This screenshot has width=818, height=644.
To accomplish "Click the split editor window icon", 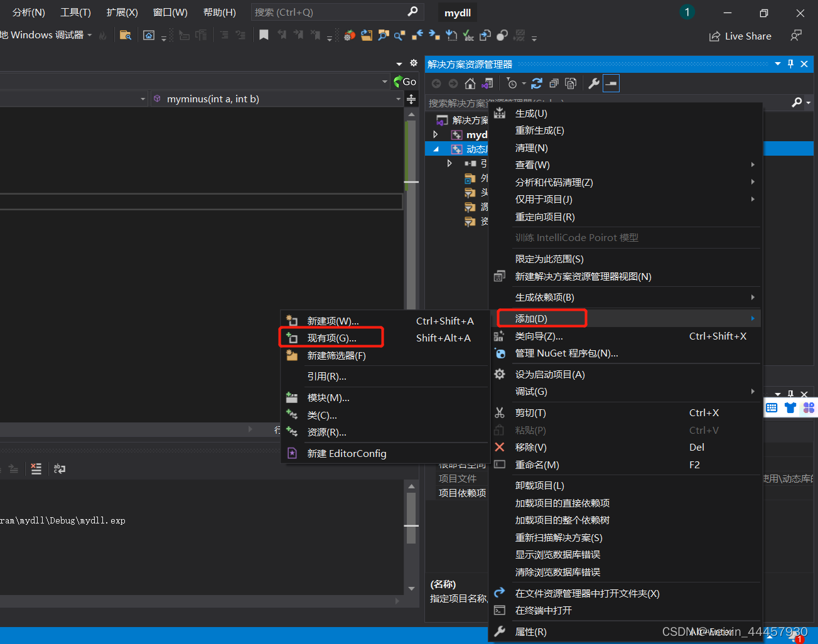I will click(x=411, y=99).
